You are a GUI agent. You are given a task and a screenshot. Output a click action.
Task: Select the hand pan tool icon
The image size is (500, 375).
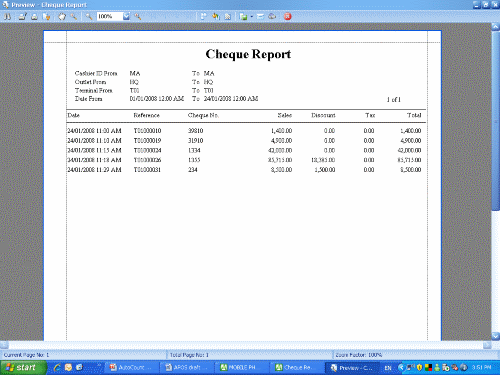pos(62,16)
